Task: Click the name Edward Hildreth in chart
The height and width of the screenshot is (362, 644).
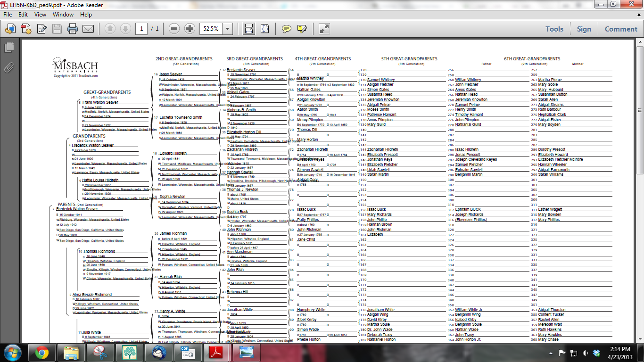Action: [173, 153]
